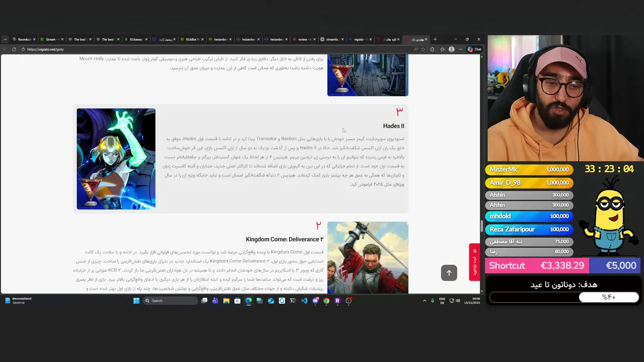Image resolution: width=644 pixels, height=362 pixels.
Task: Open the Windows Start menu
Action: click(136, 301)
